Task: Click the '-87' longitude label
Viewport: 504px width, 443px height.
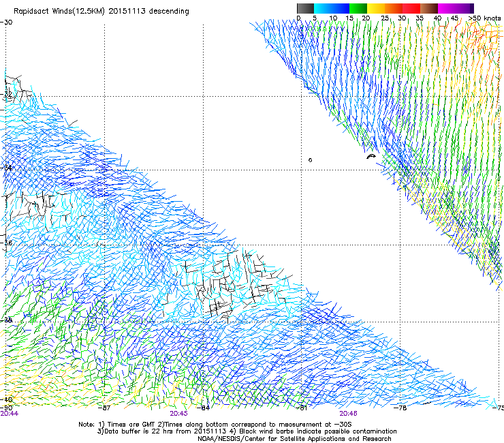Action: [x=104, y=408]
